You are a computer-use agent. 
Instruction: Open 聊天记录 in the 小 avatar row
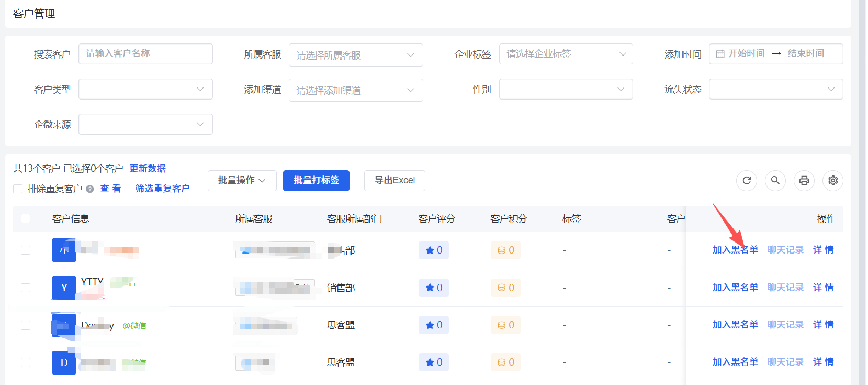pos(785,250)
